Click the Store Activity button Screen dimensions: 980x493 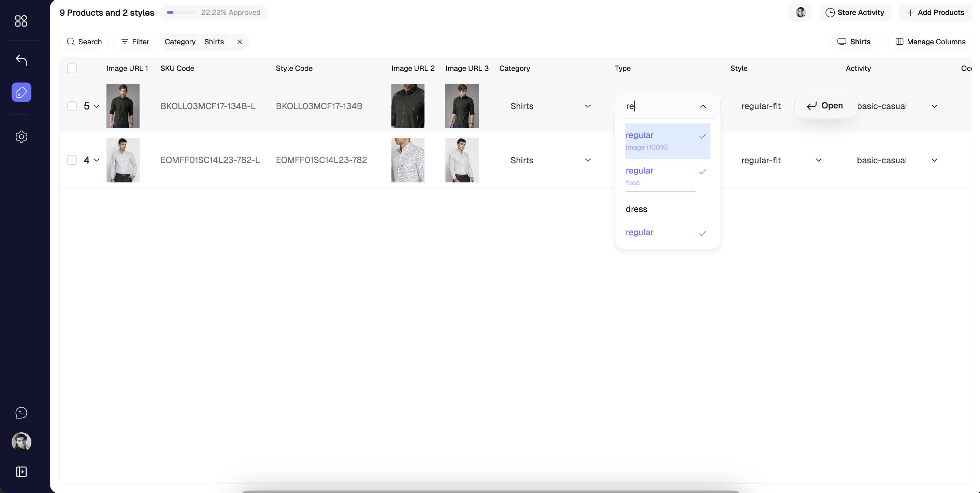[855, 13]
